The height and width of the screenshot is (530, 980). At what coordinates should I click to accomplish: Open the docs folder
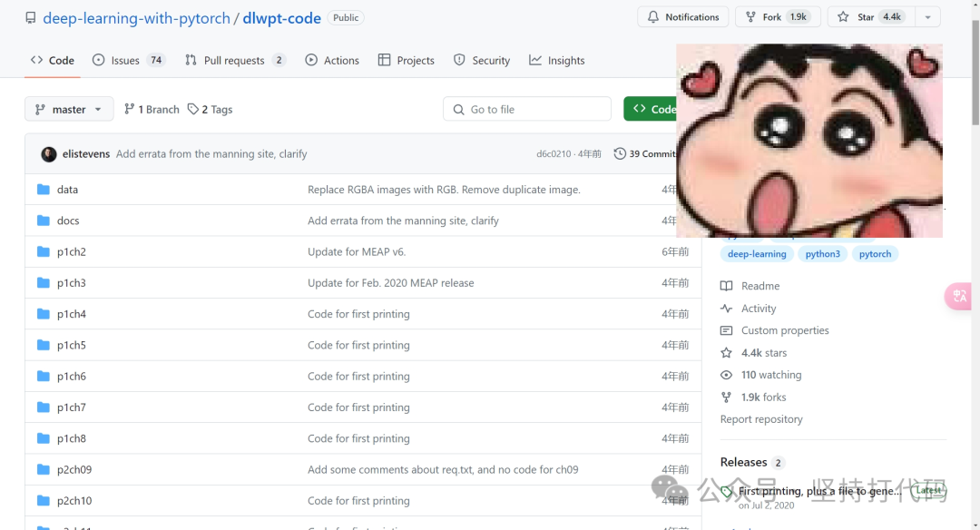click(68, 221)
